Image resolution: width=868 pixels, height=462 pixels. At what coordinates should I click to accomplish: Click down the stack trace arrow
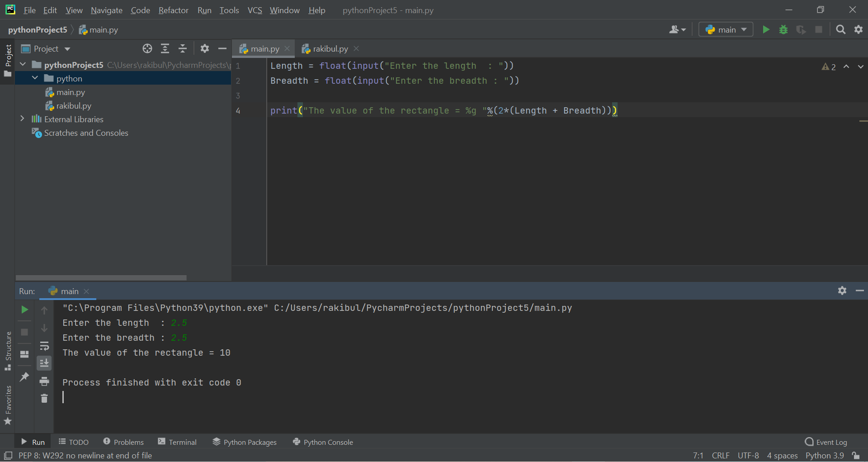(44, 328)
